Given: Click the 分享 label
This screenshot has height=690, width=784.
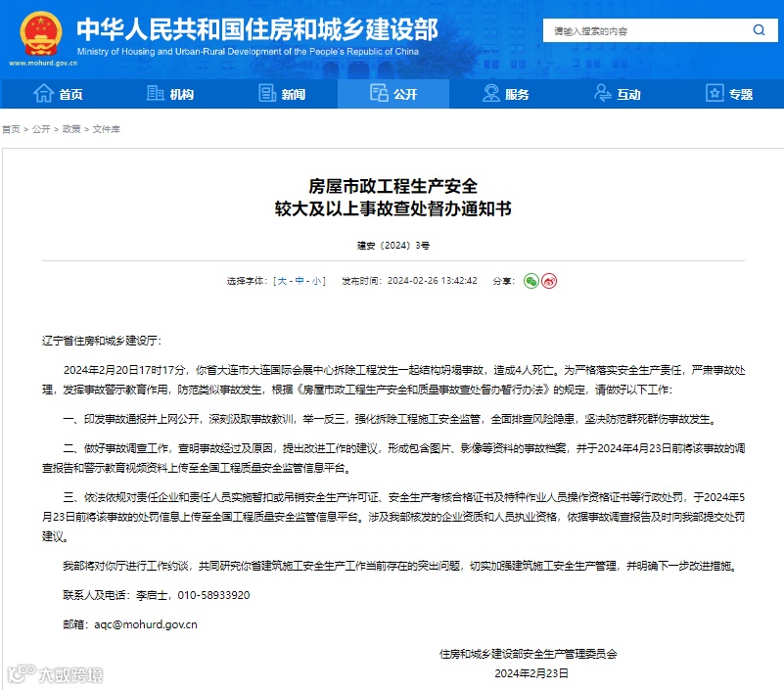Looking at the screenshot, I should pyautogui.click(x=501, y=281).
